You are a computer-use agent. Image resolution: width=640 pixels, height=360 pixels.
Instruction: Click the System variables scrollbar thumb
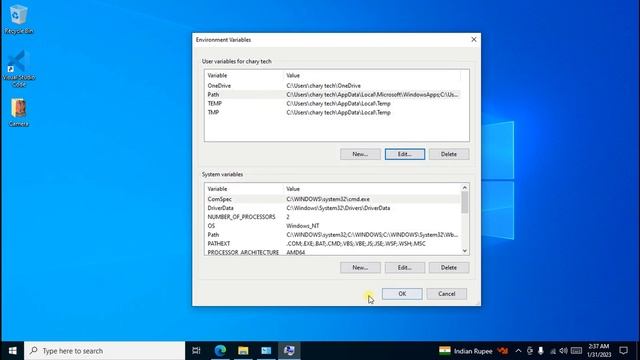click(464, 202)
